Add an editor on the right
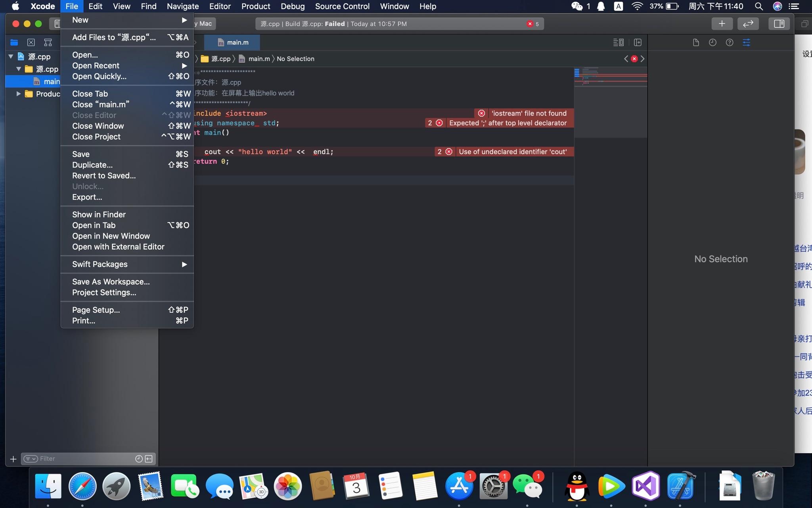 638,42
